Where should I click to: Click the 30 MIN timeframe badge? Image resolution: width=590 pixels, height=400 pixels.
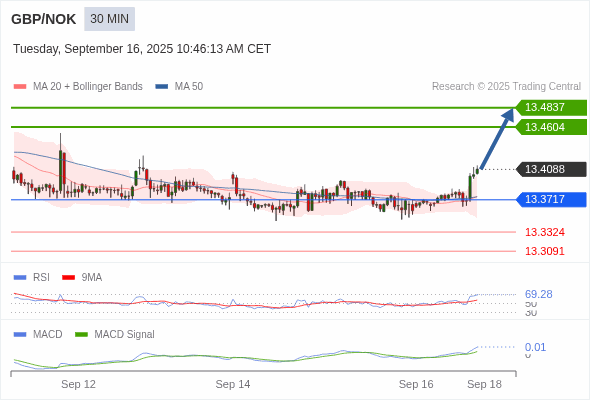tap(109, 19)
